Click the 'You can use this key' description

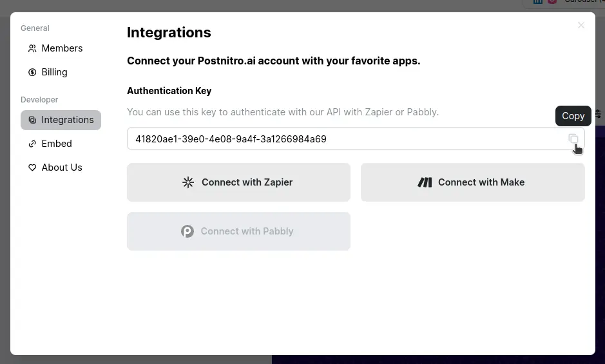click(x=283, y=112)
